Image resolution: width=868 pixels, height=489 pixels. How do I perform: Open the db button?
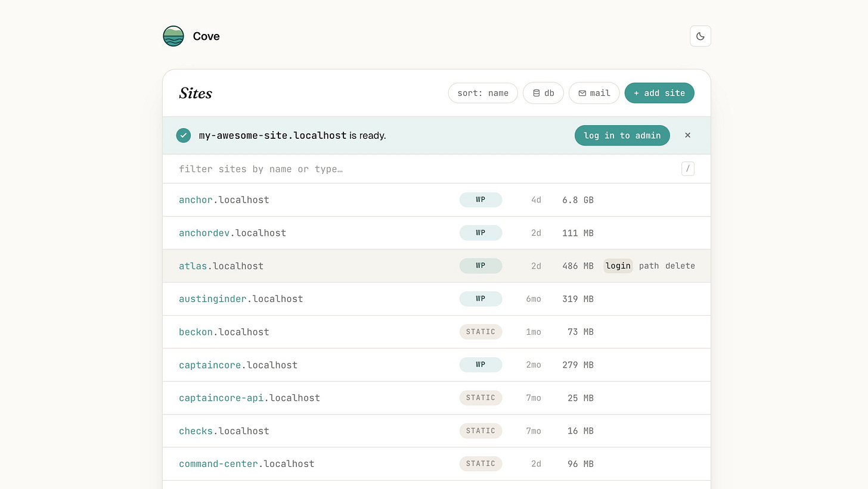point(543,93)
